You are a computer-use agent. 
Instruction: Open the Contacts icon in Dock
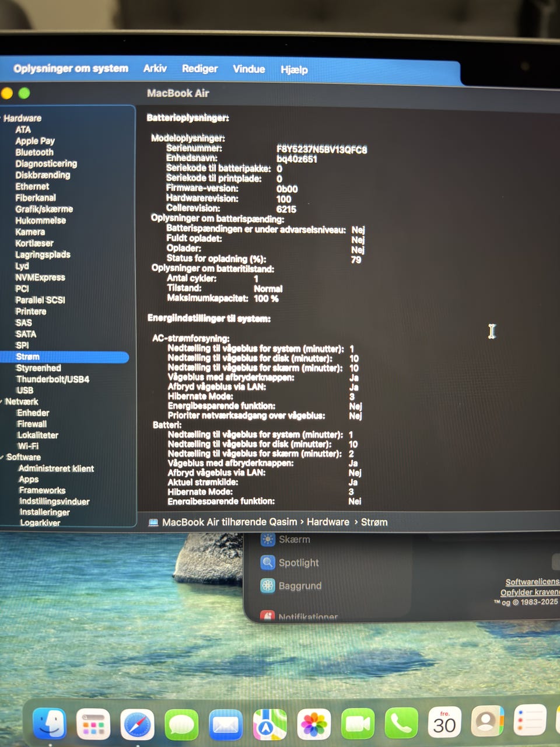487,721
